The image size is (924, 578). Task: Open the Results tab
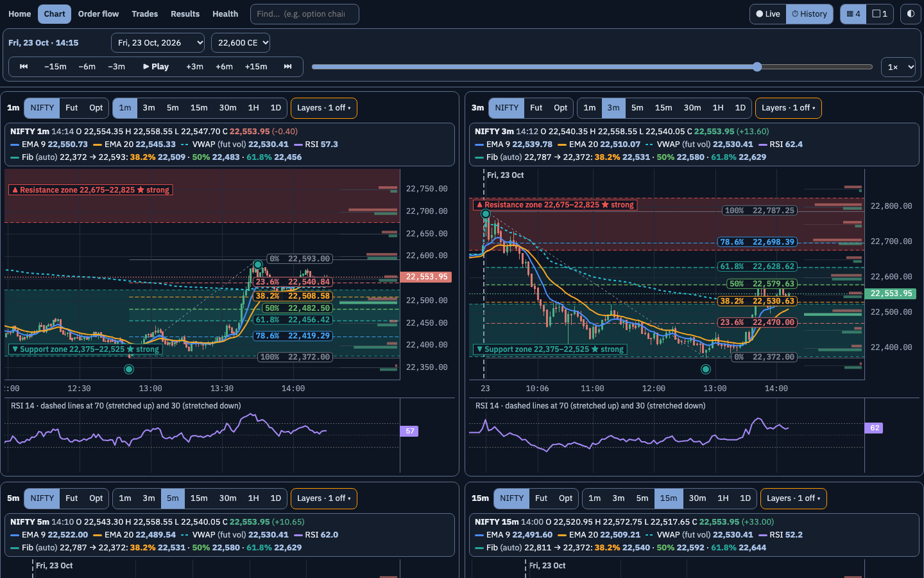tap(185, 14)
